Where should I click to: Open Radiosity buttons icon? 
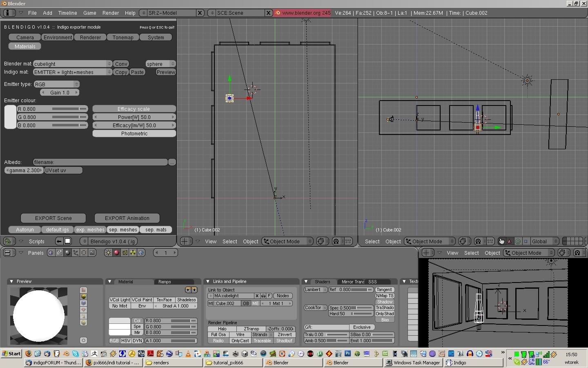[133, 253]
